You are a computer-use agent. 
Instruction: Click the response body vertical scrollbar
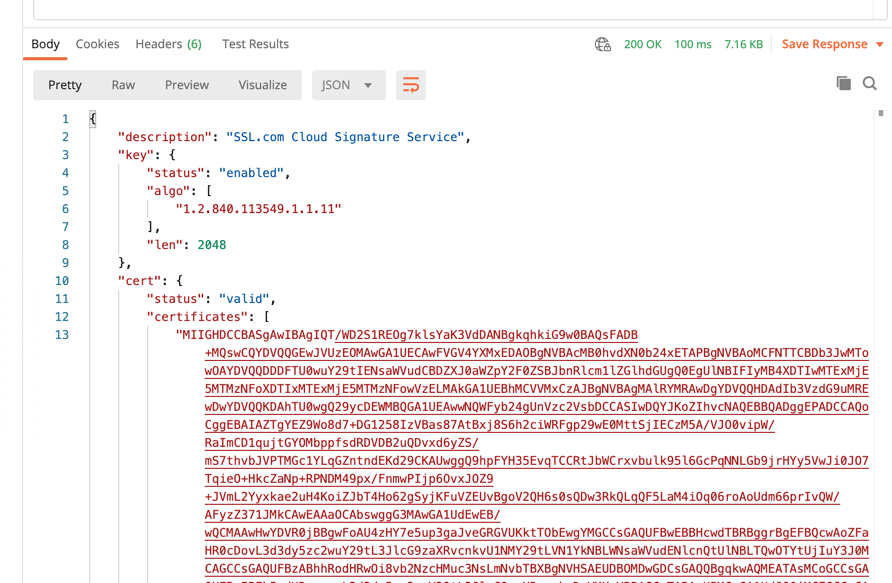pos(881,114)
